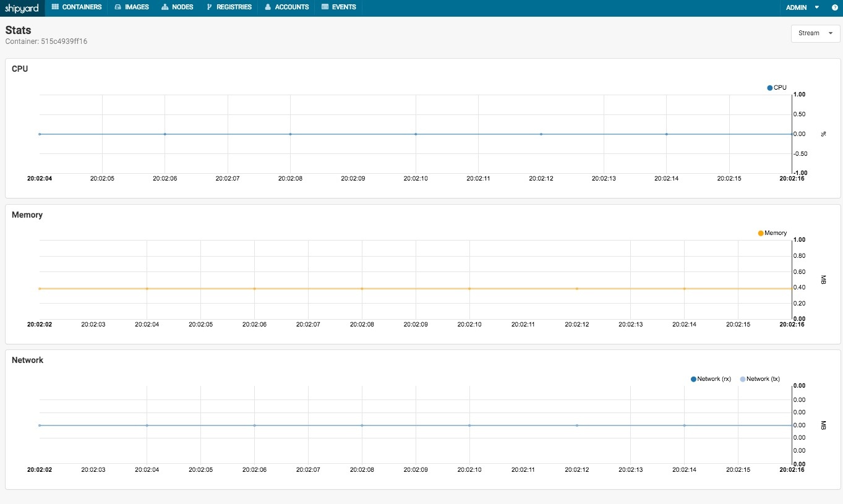The height and width of the screenshot is (504, 843).
Task: Click the Images drive icon
Action: (118, 7)
